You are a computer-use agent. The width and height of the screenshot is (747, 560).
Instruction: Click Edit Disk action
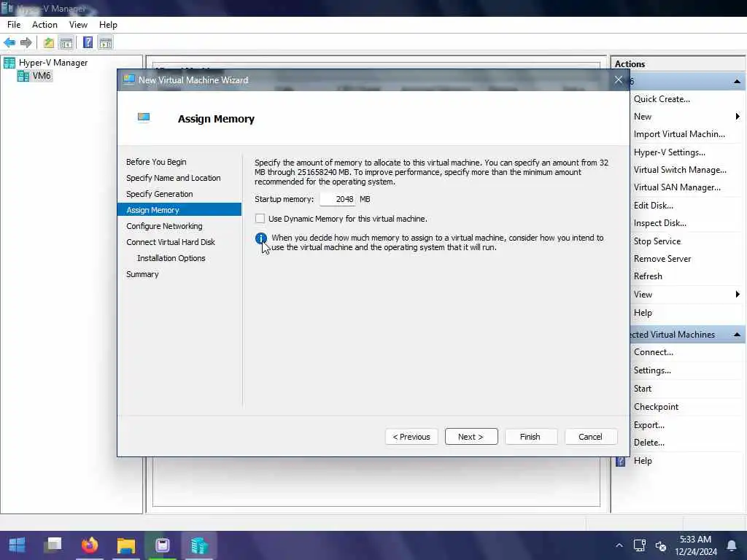(653, 206)
